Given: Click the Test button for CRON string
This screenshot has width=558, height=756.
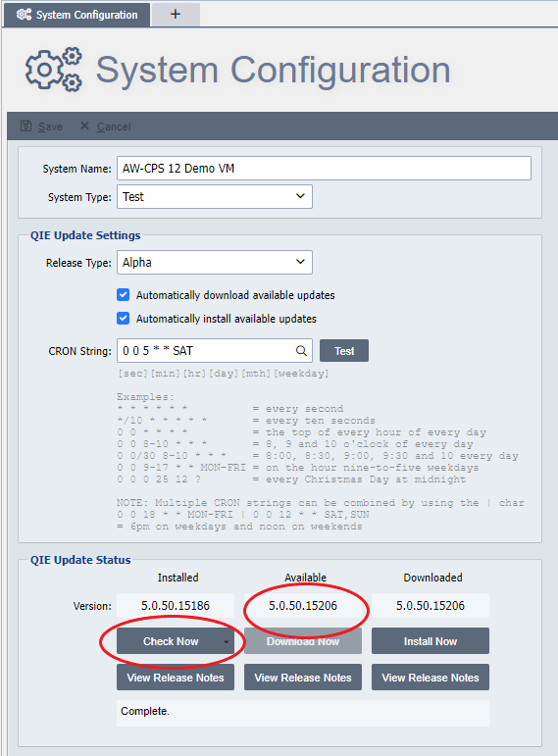Looking at the screenshot, I should point(344,350).
